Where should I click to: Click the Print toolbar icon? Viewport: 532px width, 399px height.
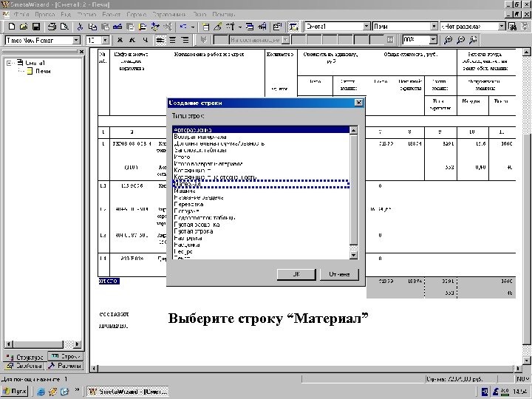coord(52,27)
